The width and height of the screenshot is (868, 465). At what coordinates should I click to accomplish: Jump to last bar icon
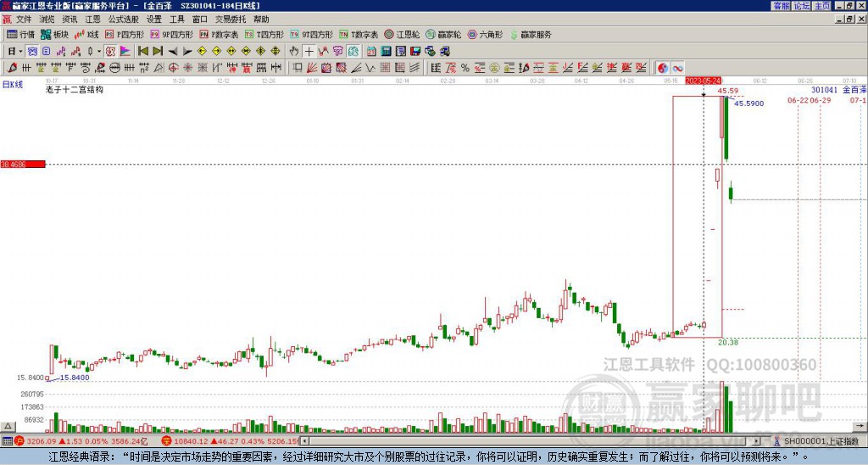pos(158,52)
